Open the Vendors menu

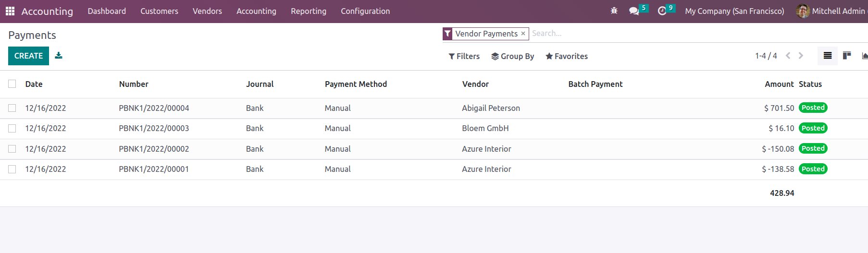[207, 11]
